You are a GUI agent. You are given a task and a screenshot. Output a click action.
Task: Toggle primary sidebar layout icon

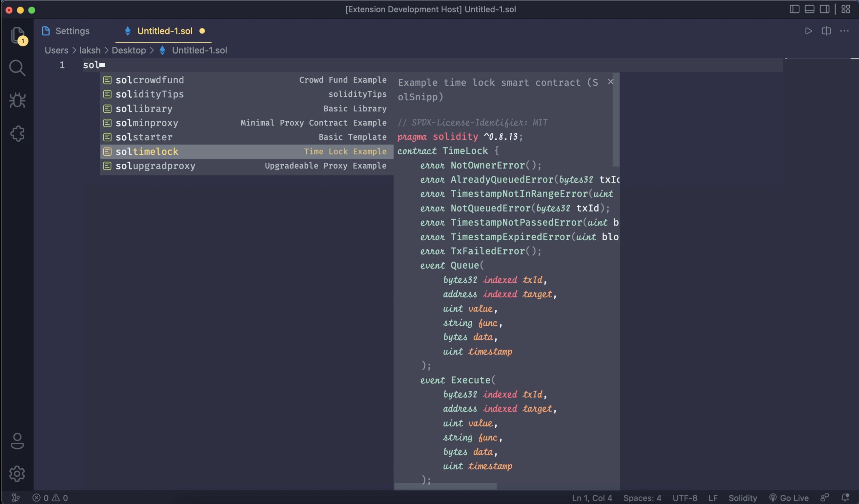pyautogui.click(x=795, y=9)
